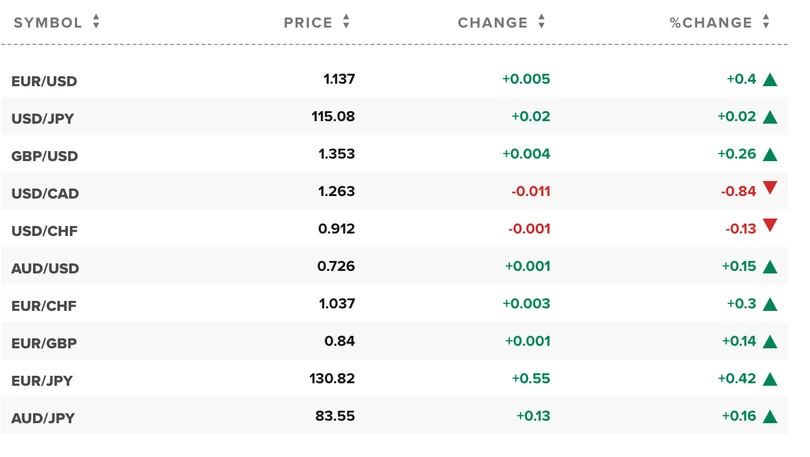Viewport: 810px width, 457px height.
Task: Click the green up arrow for USD/JPY
Action: point(770,117)
